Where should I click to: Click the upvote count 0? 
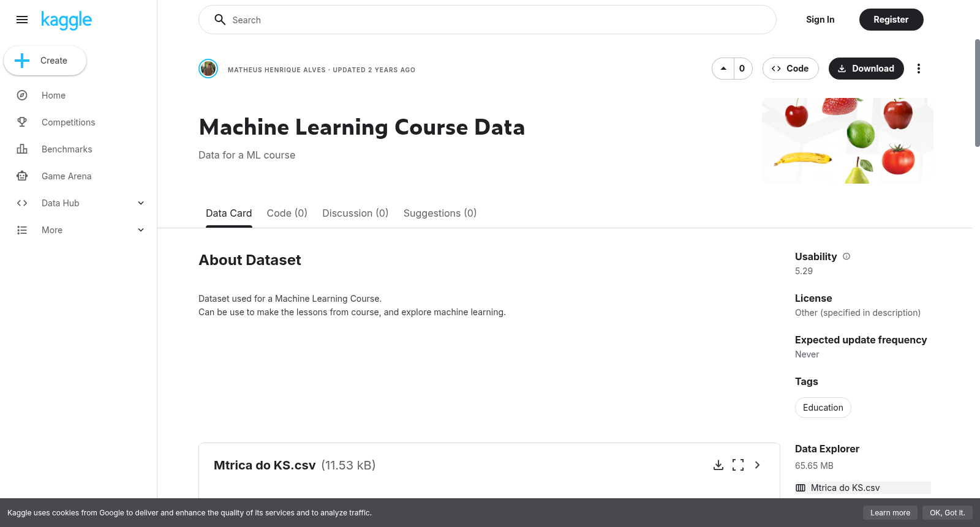point(742,69)
